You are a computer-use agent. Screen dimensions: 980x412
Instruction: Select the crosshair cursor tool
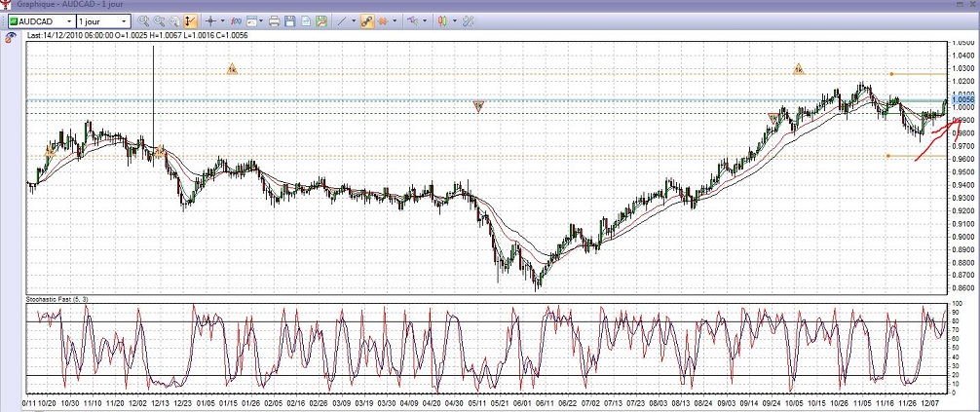(x=209, y=20)
